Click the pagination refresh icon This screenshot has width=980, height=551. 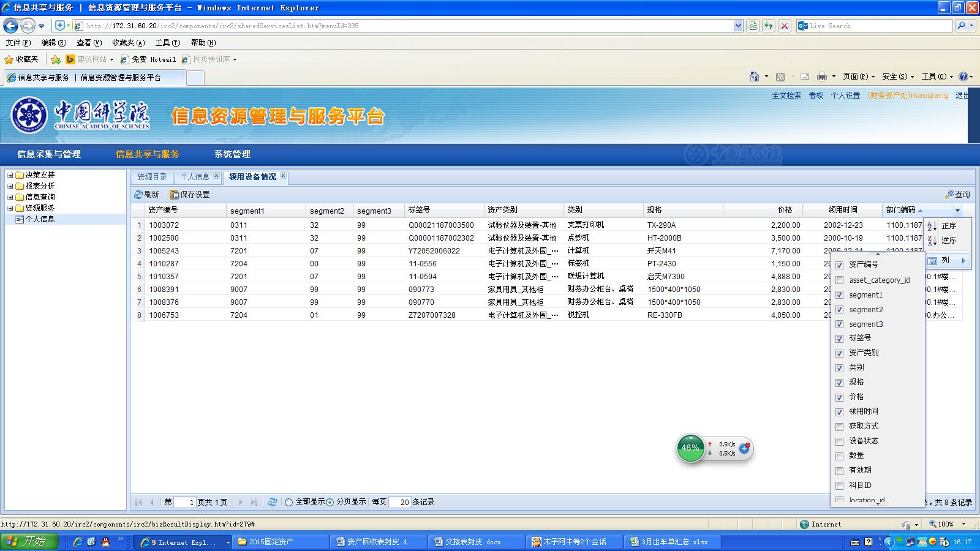point(273,502)
